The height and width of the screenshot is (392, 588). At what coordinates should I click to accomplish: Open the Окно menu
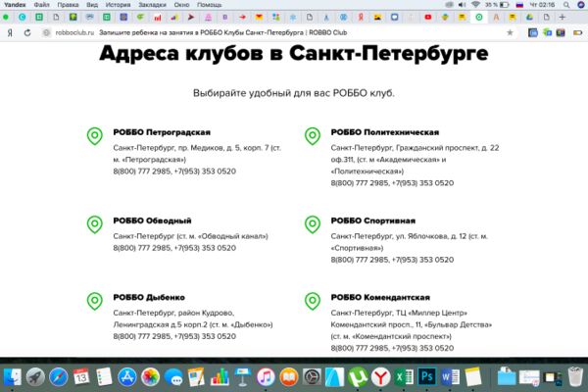pyautogui.click(x=181, y=5)
